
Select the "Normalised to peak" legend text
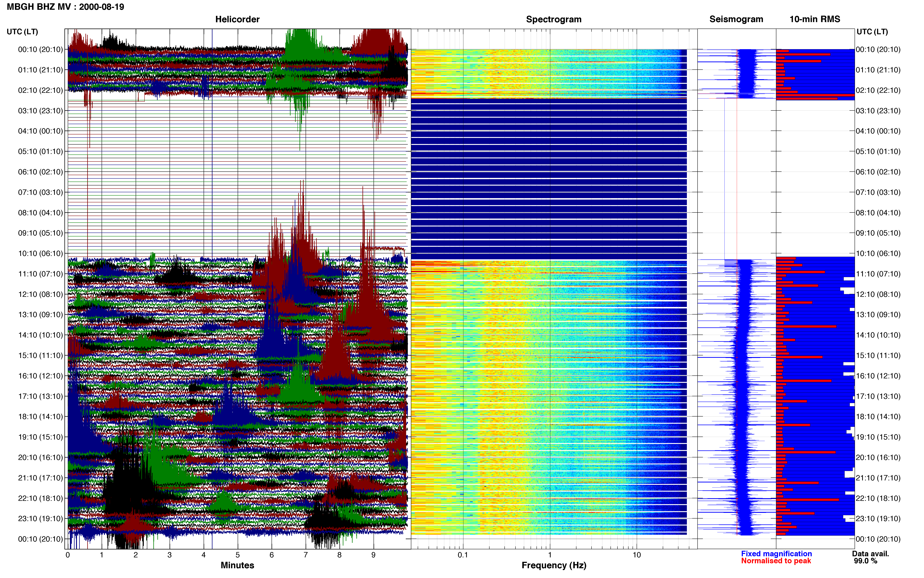click(776, 561)
